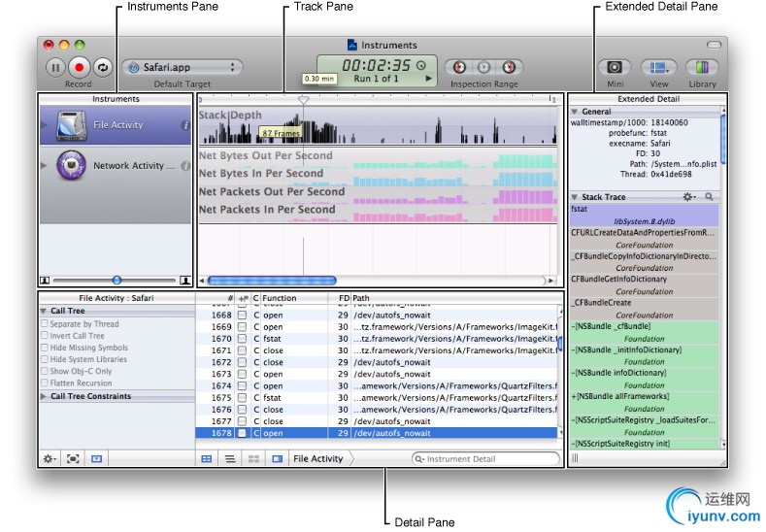Adjust the instruments pane track size slider
Screen dimensions: 766x532
[117, 281]
